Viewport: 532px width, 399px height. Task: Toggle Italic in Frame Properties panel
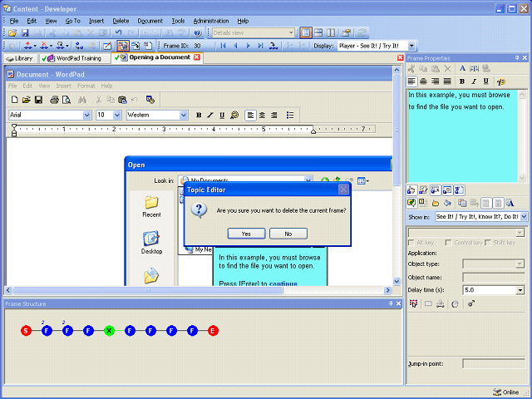pos(474,81)
